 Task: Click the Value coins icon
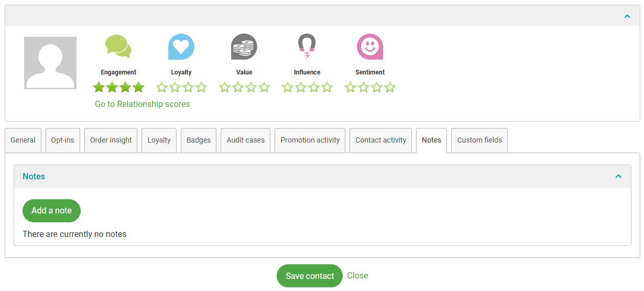[x=244, y=47]
